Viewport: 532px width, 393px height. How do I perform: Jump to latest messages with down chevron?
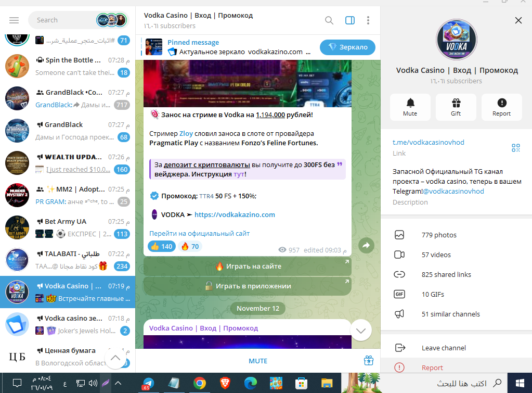coord(361,330)
